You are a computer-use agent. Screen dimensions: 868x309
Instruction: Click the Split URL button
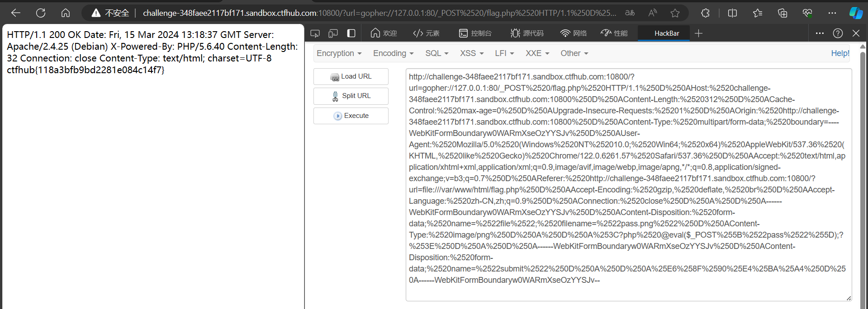pyautogui.click(x=351, y=96)
